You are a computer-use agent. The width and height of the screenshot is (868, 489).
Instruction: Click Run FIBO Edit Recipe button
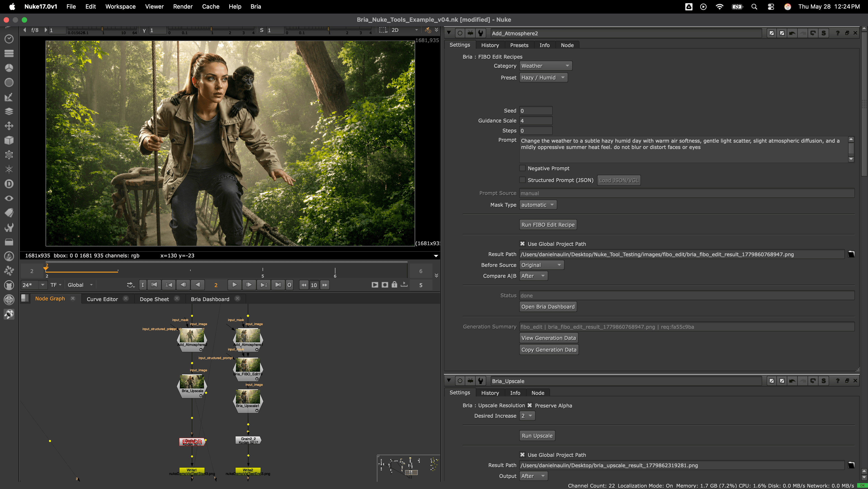point(548,225)
